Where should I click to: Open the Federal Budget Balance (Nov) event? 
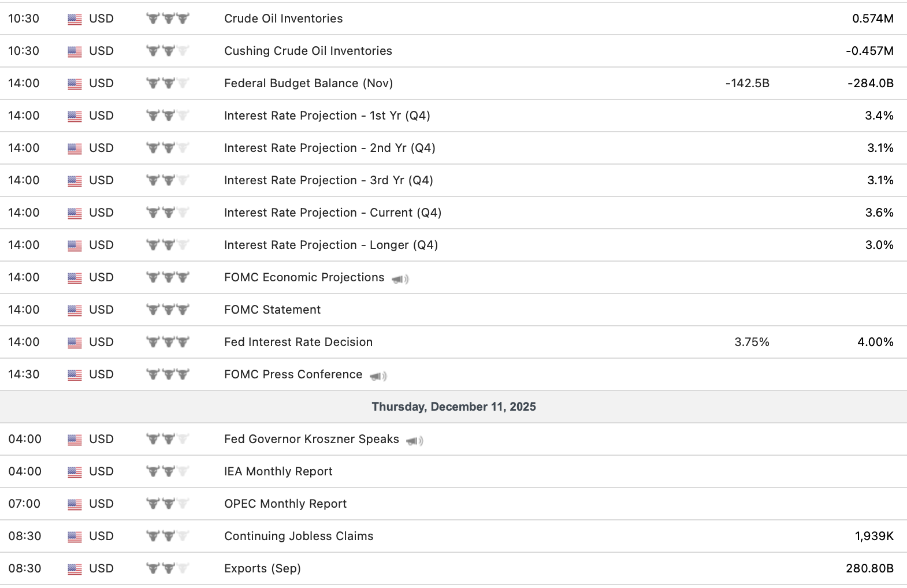[308, 83]
